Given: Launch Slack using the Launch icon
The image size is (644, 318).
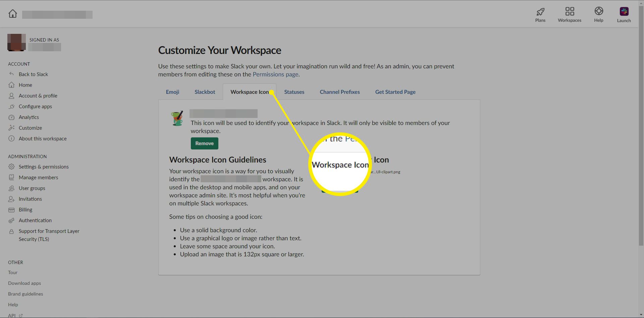Looking at the screenshot, I should click(x=624, y=12).
